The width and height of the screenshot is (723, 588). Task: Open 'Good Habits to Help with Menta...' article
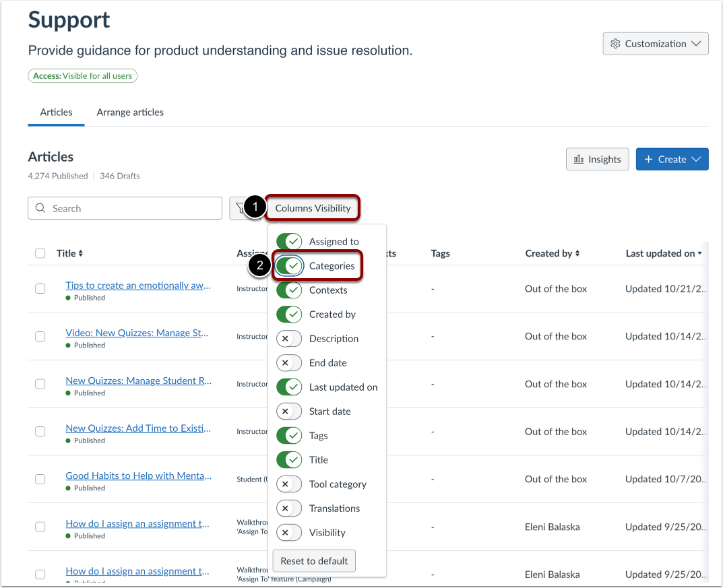[138, 476]
